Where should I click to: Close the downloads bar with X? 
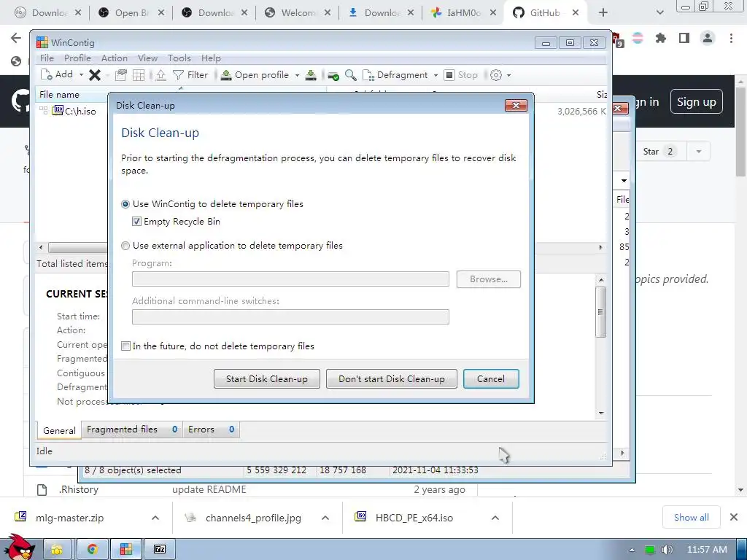[x=734, y=517]
